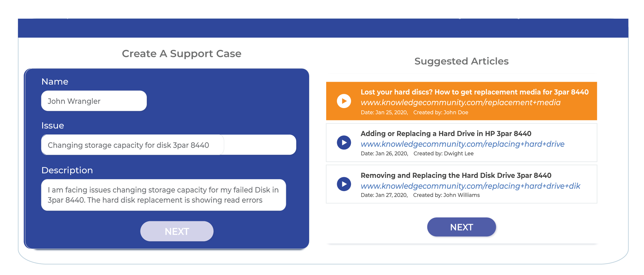Image resolution: width=644 pixels, height=275 pixels.
Task: Click the Create A Support Case heading
Action: point(182,54)
